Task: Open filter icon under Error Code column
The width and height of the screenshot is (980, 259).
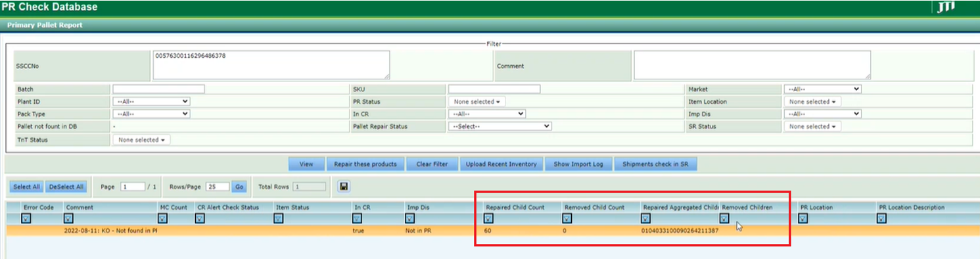Action: (x=26, y=218)
